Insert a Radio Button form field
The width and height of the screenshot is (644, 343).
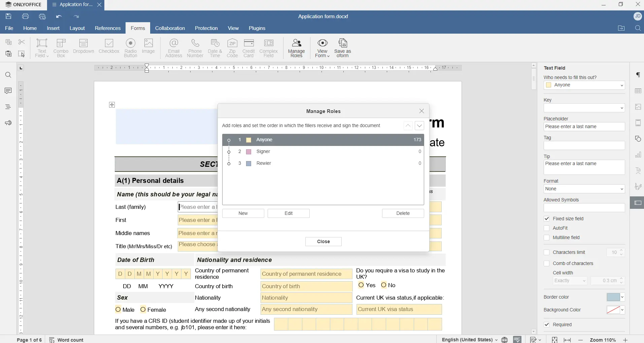pyautogui.click(x=131, y=48)
